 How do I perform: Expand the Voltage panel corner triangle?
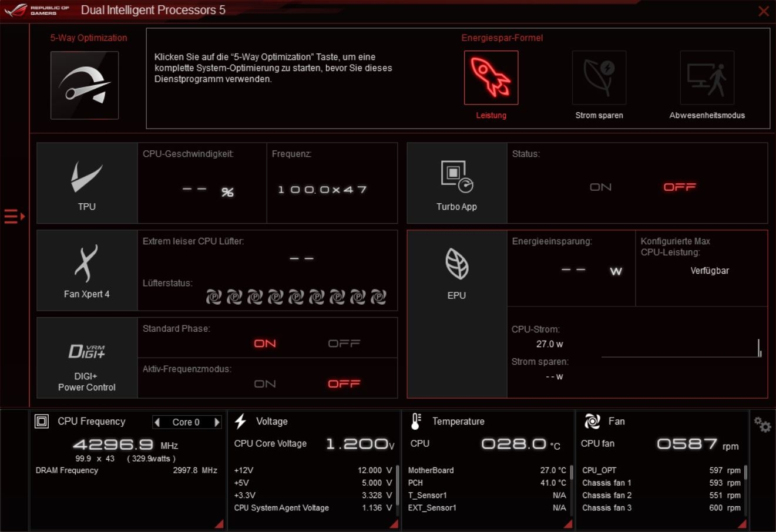393,524
